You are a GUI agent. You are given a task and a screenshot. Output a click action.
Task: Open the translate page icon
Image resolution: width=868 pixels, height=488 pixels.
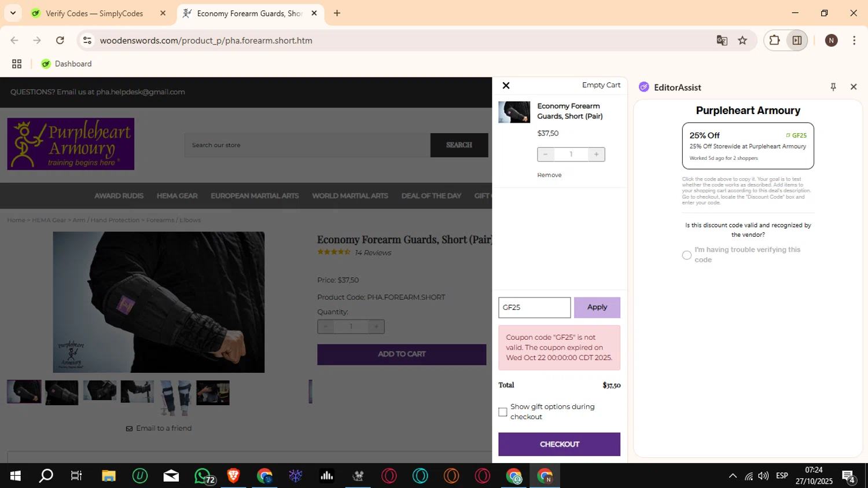[x=722, y=41]
